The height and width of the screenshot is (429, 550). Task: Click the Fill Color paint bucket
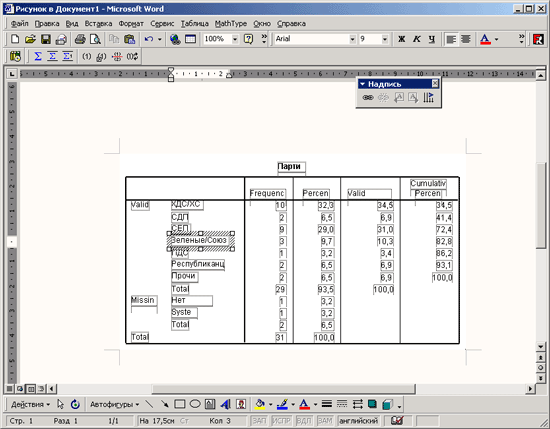pyautogui.click(x=260, y=404)
